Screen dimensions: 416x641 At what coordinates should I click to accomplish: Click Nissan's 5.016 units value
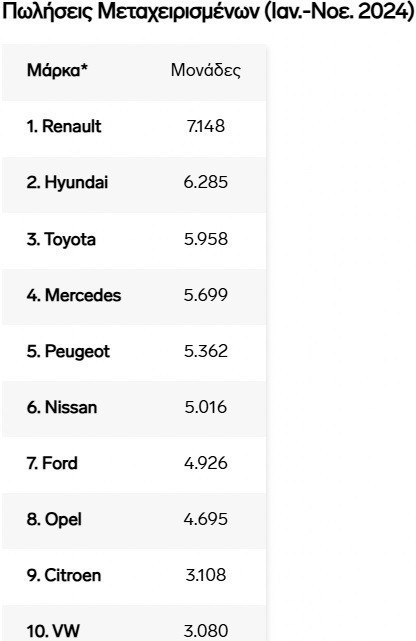[x=206, y=407]
